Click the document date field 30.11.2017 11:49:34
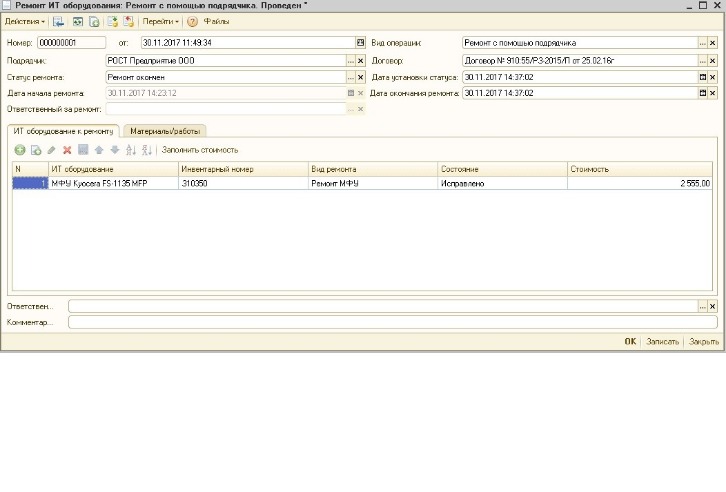Image resolution: width=726 pixels, height=492 pixels. click(x=248, y=43)
